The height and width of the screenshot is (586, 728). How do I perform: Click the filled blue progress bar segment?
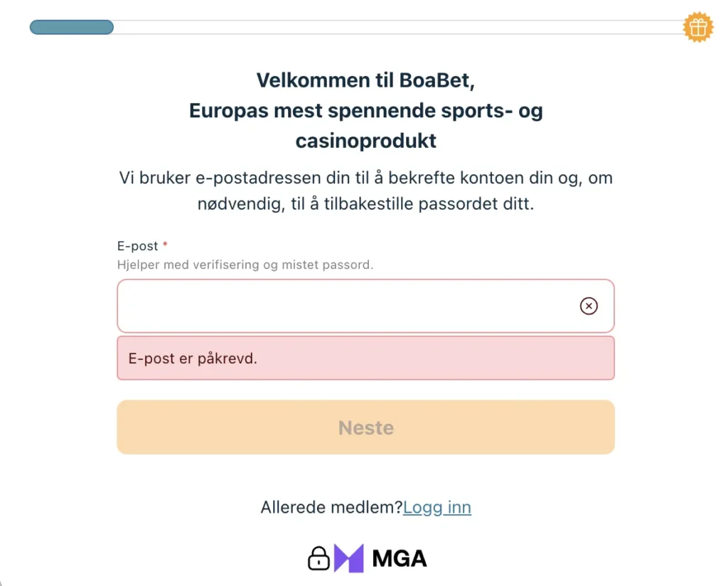[x=71, y=28]
